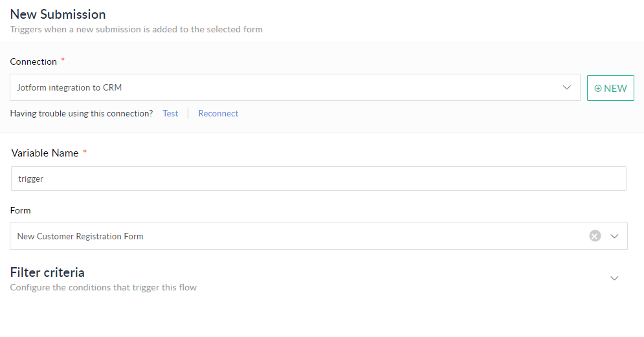Select 'Jotform integration to CRM' connection field
This screenshot has height=337, width=644.
285,87
